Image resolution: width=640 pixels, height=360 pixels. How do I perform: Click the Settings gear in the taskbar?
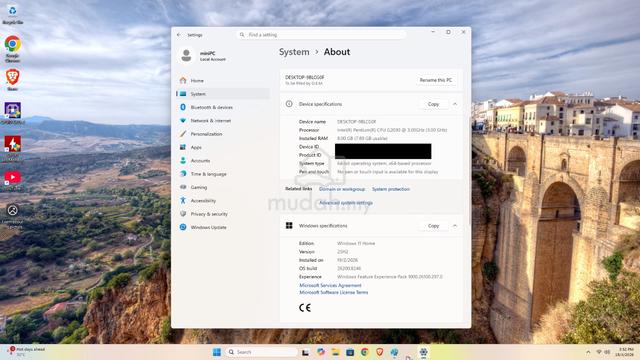coord(424,352)
